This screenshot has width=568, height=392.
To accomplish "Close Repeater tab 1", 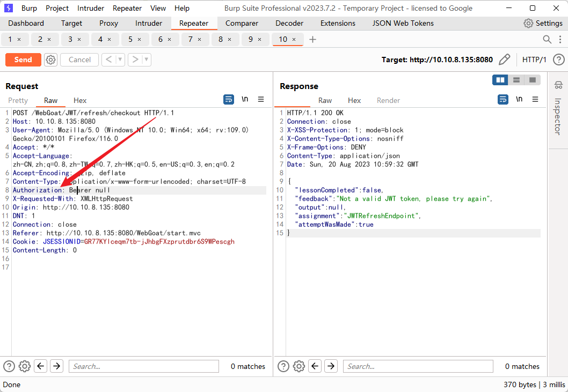I will pos(19,40).
